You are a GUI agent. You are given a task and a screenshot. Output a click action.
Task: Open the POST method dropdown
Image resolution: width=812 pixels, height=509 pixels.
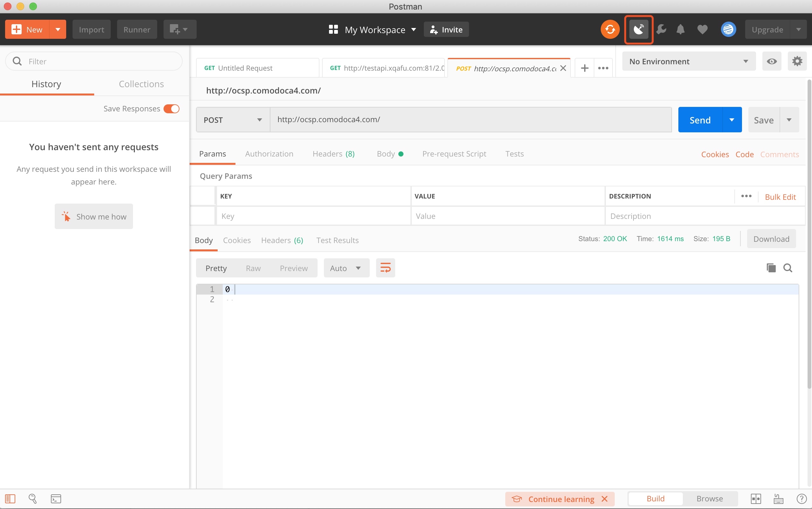pos(233,120)
